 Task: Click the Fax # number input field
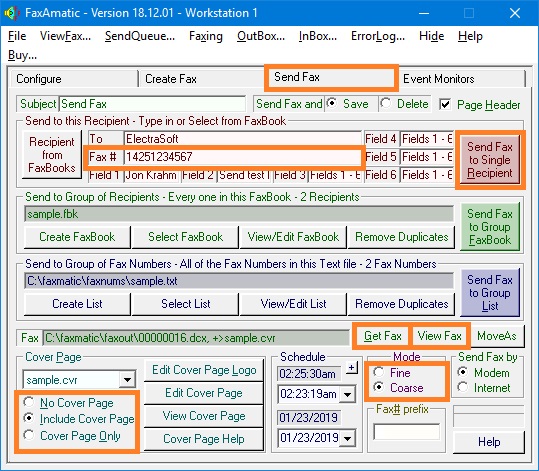point(243,157)
